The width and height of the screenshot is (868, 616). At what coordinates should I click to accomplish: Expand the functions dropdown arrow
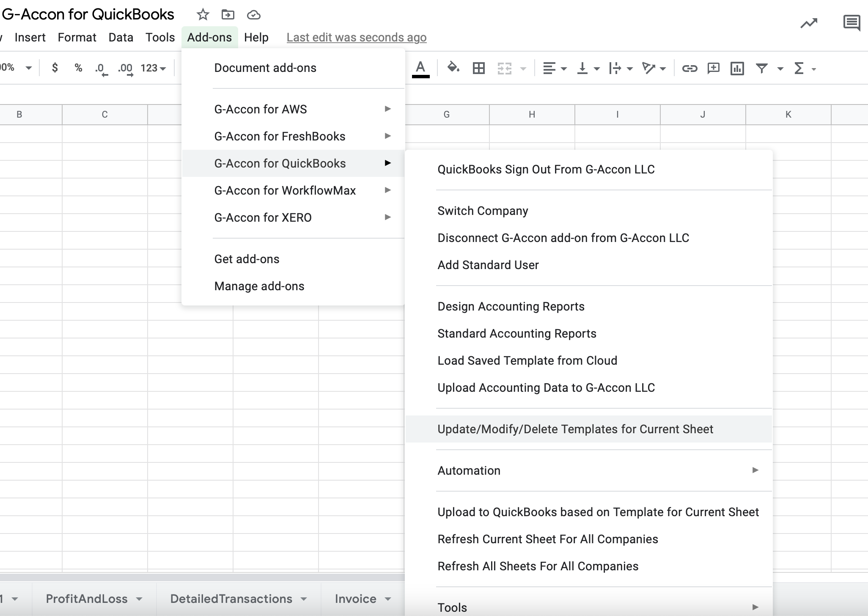[814, 69]
